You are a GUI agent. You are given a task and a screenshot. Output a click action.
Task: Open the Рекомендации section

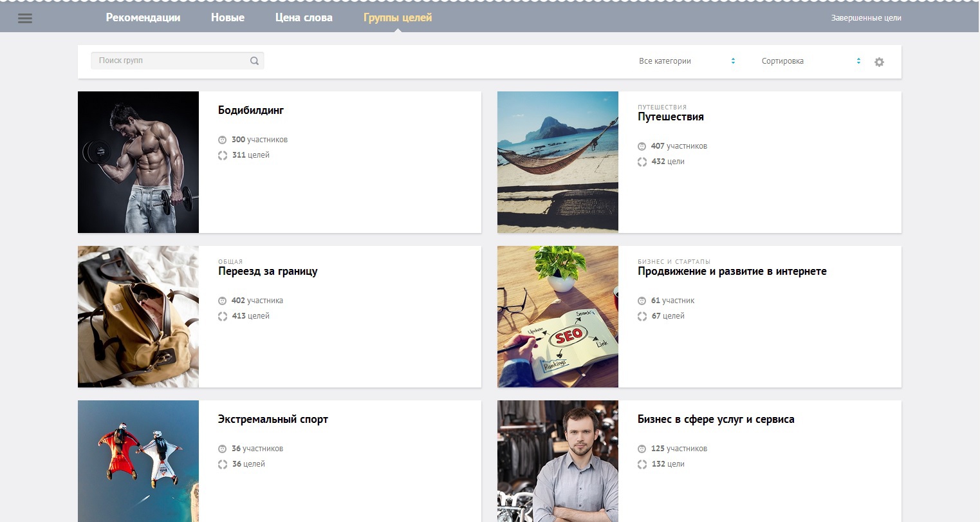(x=143, y=17)
